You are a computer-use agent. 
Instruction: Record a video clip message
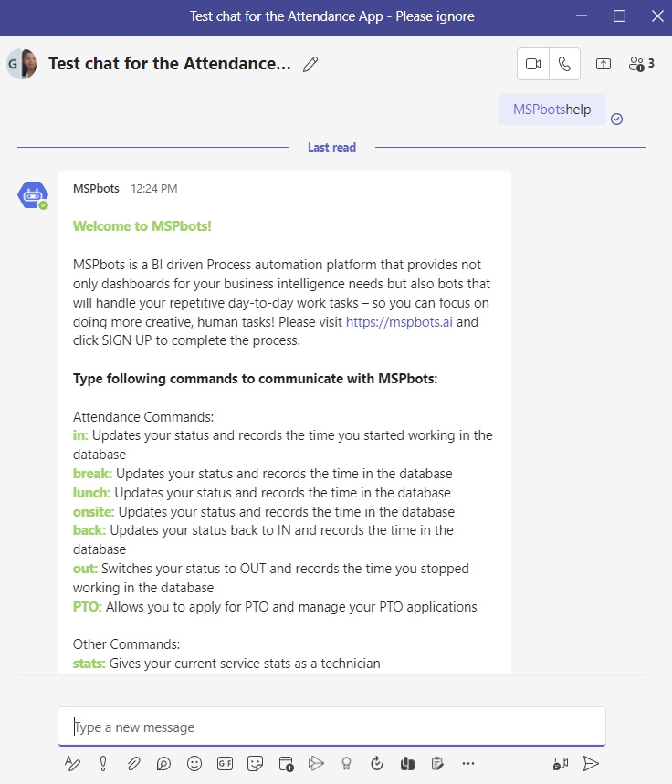coord(560,763)
